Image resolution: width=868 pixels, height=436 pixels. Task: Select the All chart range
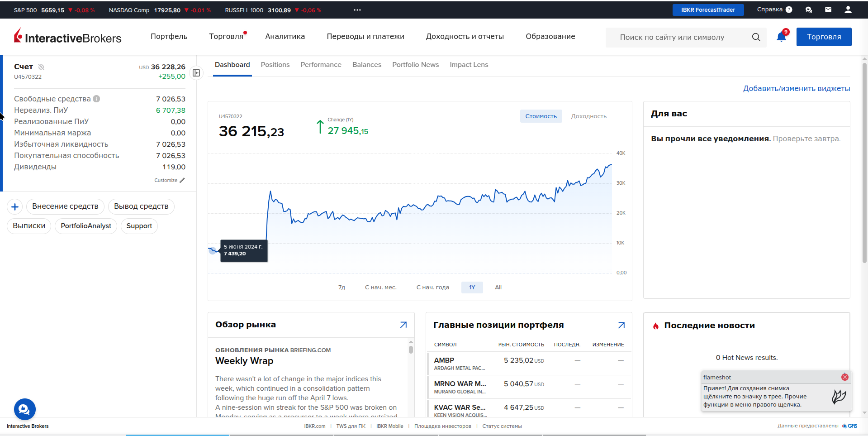498,287
